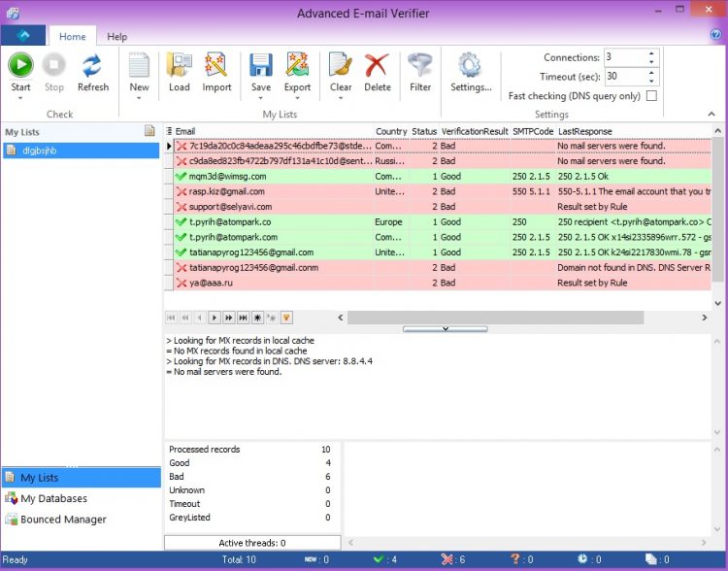Insert a record with the asterisk button

click(x=257, y=318)
